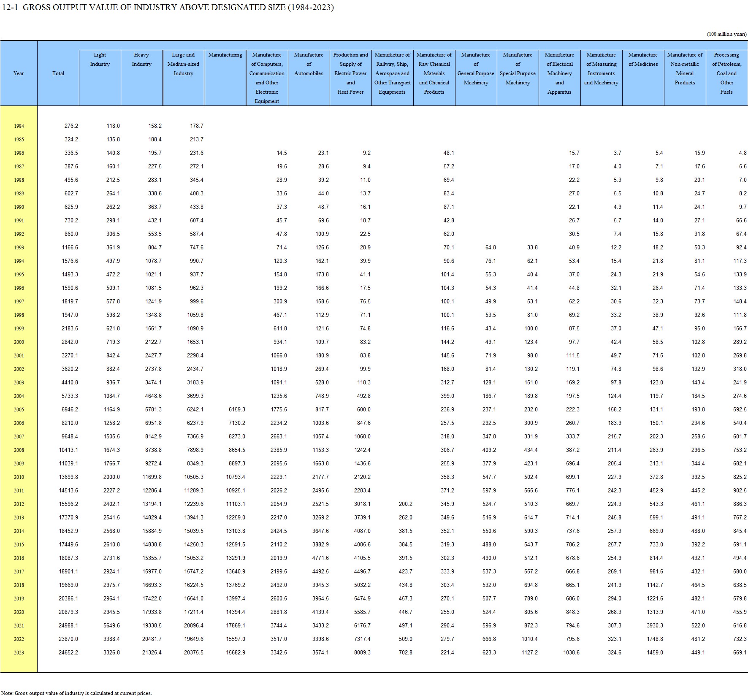The image size is (748, 700).
Task: Click General Purpose Machinery value '666.8'
Action: point(489,639)
